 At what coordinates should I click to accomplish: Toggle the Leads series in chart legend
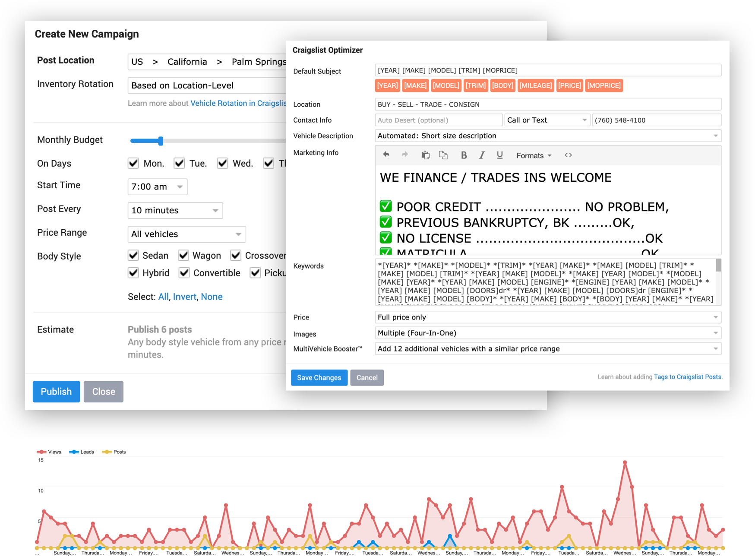82,452
